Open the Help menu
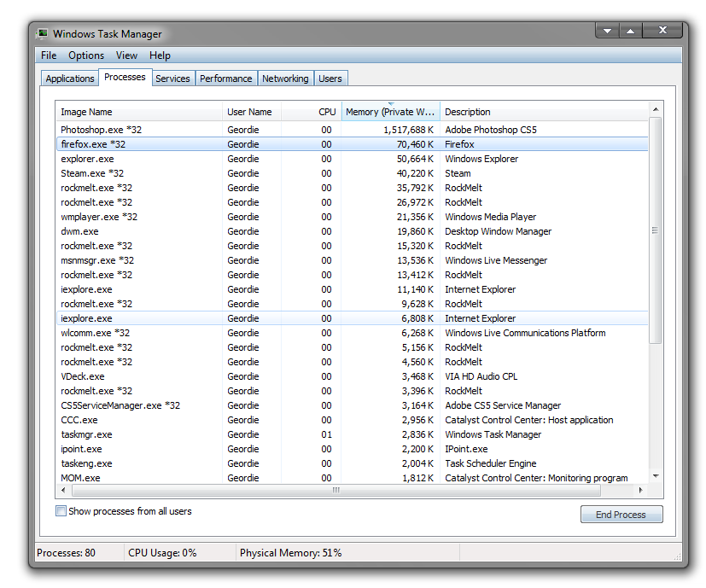The height and width of the screenshot is (588, 706). click(x=160, y=55)
